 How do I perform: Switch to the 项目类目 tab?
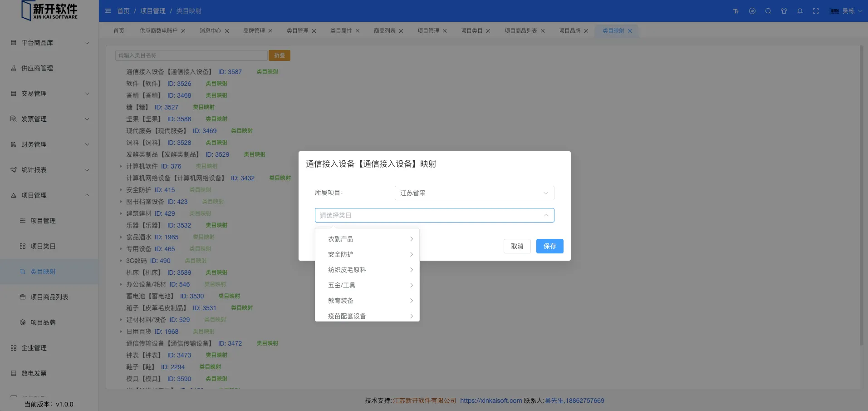click(471, 31)
